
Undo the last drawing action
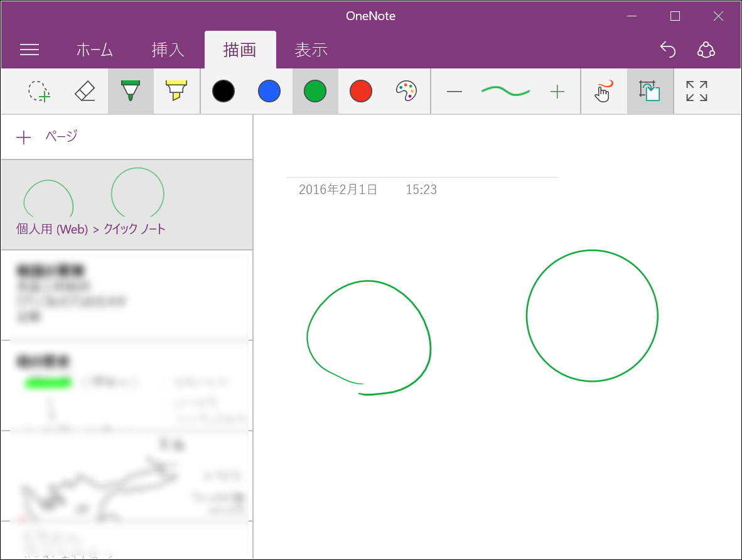[667, 49]
